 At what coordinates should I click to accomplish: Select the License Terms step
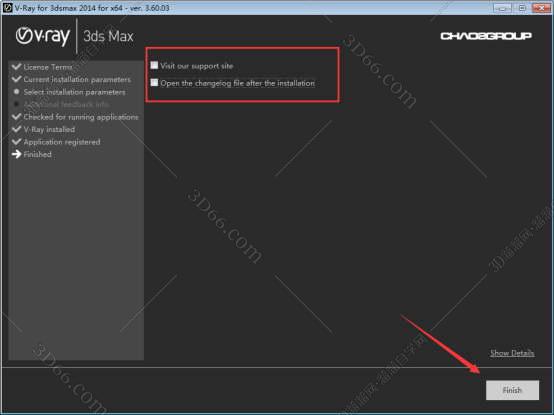[48, 67]
